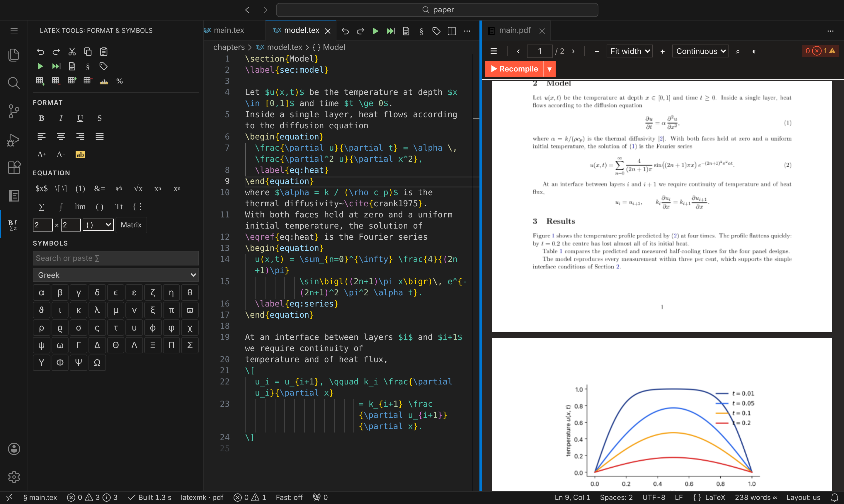Screen dimensions: 844x504
Task: Click Toggle comment percent icon
Action: click(x=120, y=81)
